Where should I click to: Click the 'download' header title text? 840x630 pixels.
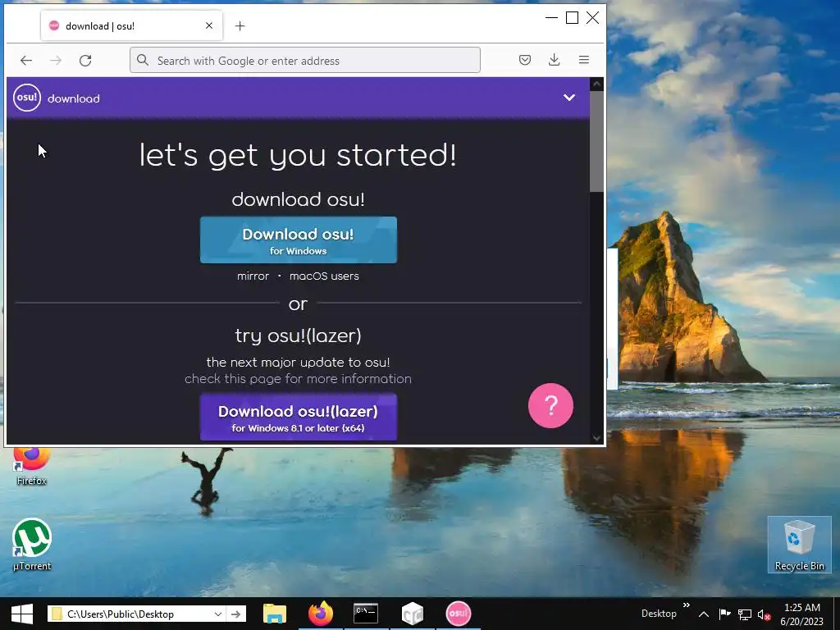click(73, 98)
